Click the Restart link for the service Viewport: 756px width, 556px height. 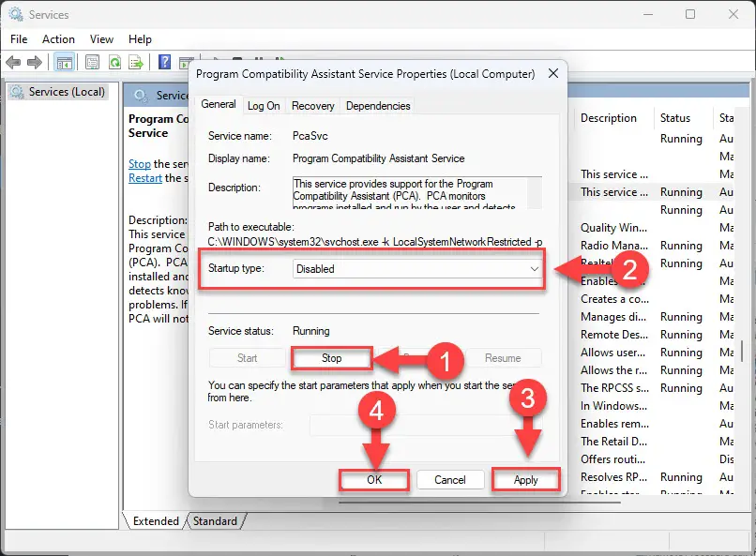pyautogui.click(x=144, y=177)
